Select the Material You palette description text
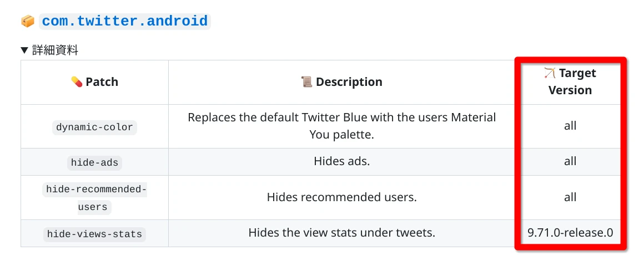This screenshot has height=261, width=644. [341, 126]
